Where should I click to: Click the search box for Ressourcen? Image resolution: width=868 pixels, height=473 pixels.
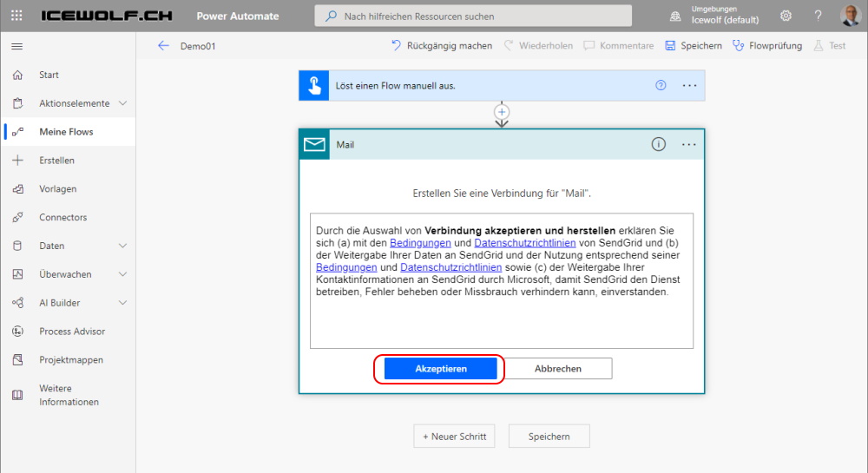(473, 16)
